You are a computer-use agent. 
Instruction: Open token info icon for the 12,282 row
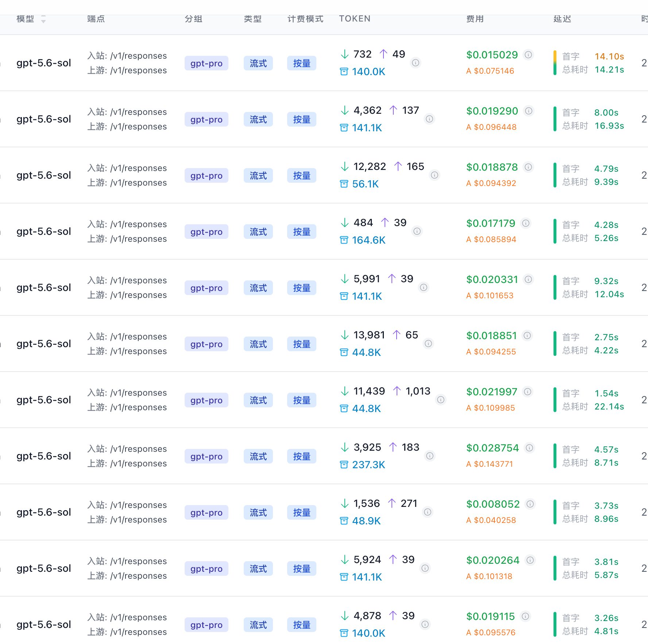pyautogui.click(x=435, y=175)
